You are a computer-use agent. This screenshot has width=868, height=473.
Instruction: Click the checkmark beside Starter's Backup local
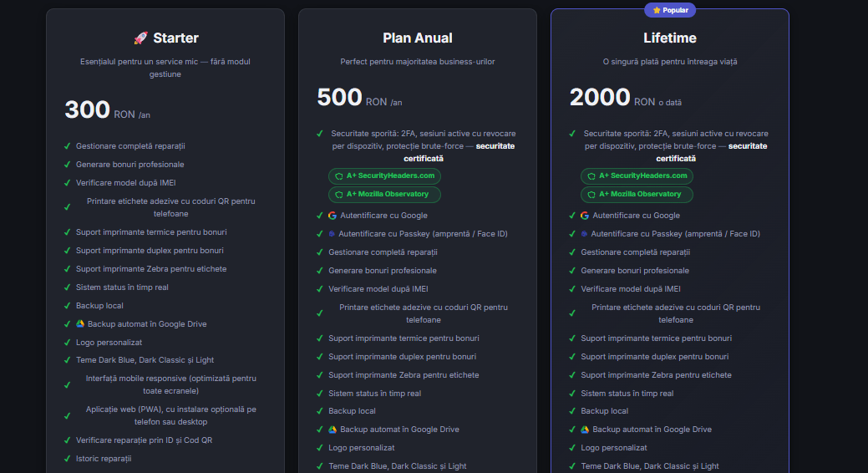click(67, 306)
